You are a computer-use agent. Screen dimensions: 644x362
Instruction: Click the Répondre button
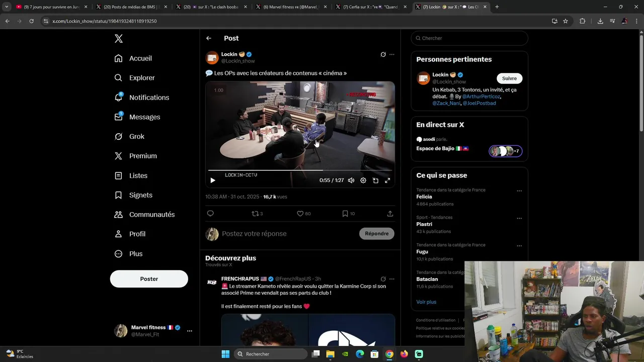377,234
